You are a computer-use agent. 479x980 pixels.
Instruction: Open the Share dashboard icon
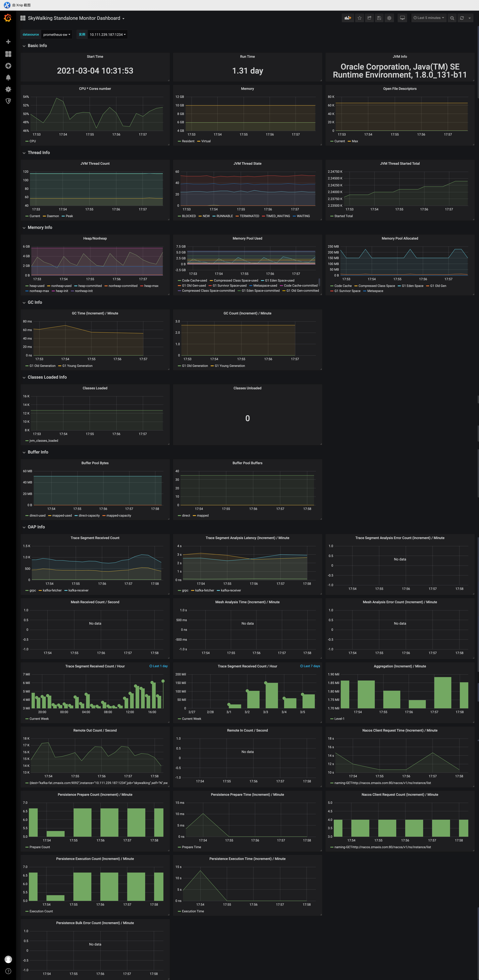point(369,18)
